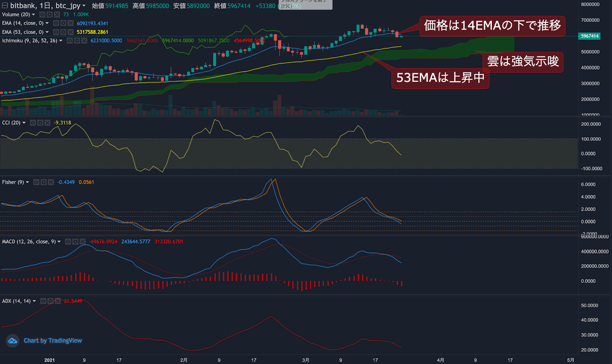612x364 pixels.
Task: Open the Volume (20) settings gear
Action: point(49,15)
